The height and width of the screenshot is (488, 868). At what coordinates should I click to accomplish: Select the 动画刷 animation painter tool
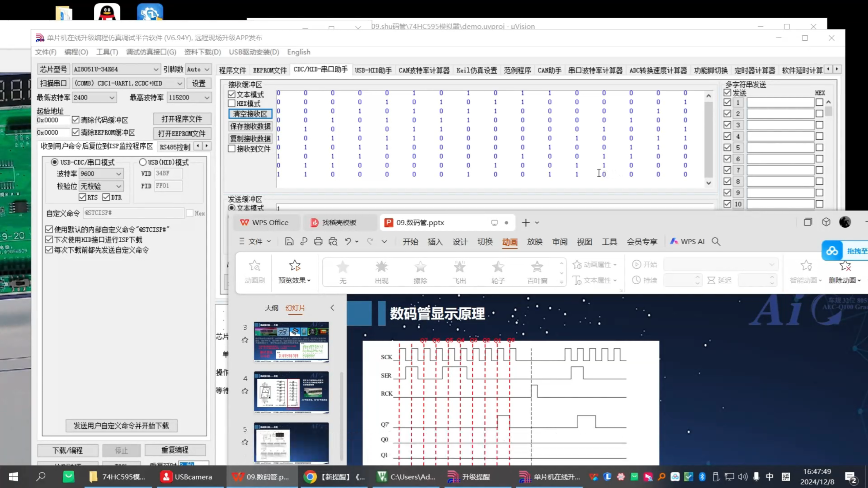[254, 271]
